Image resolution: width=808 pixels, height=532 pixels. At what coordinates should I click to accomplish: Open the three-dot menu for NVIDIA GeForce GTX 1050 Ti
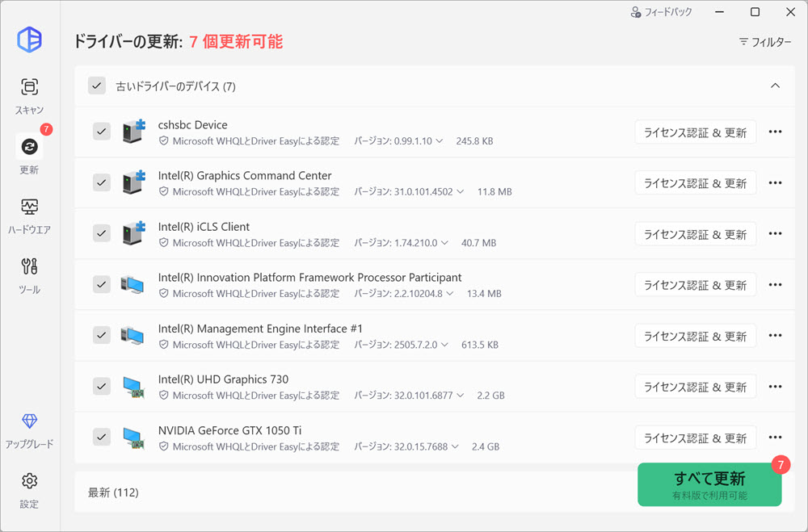pyautogui.click(x=775, y=438)
